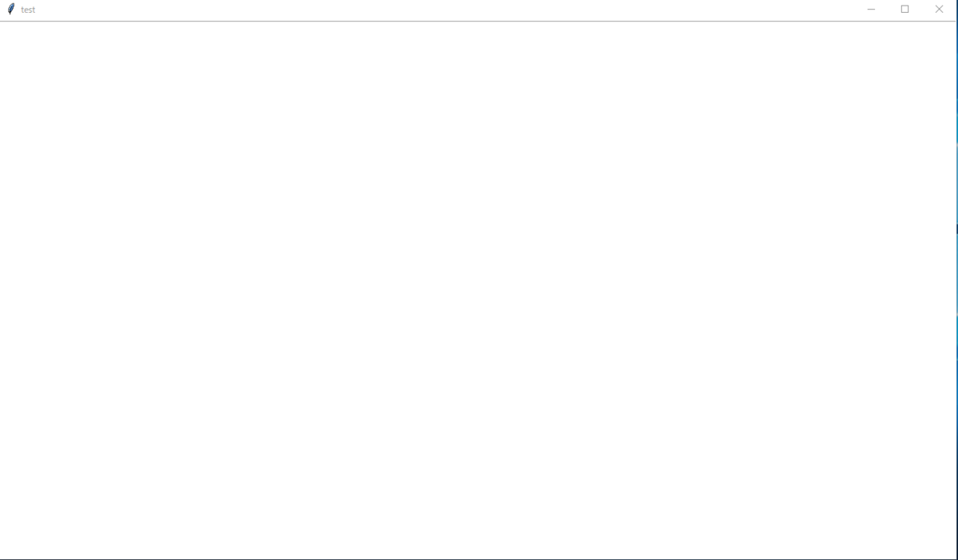The height and width of the screenshot is (560, 958).
Task: Click the "test" window title text
Action: pos(28,10)
